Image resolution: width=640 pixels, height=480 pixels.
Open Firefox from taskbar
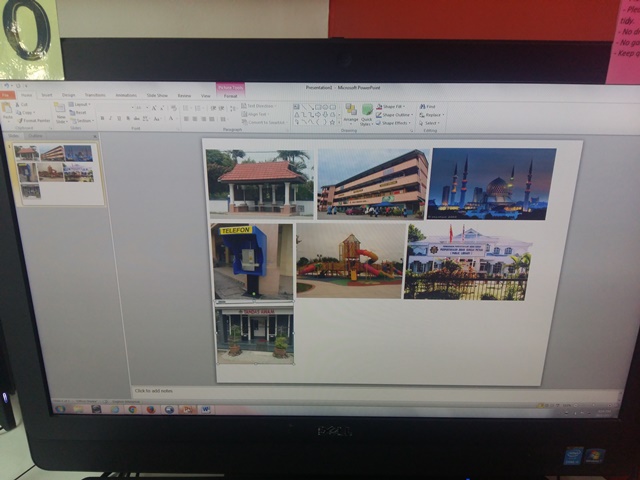pyautogui.click(x=151, y=409)
